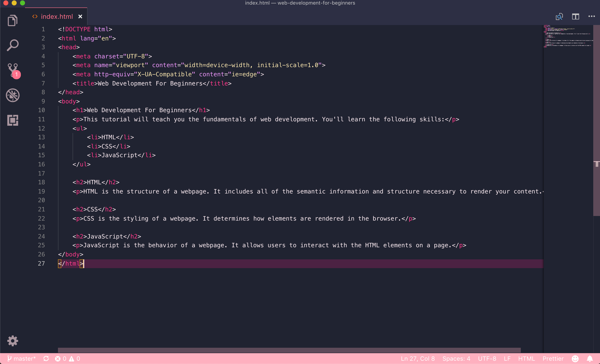Open the UTF-8 encoding picker
The image size is (600, 364).
(487, 358)
